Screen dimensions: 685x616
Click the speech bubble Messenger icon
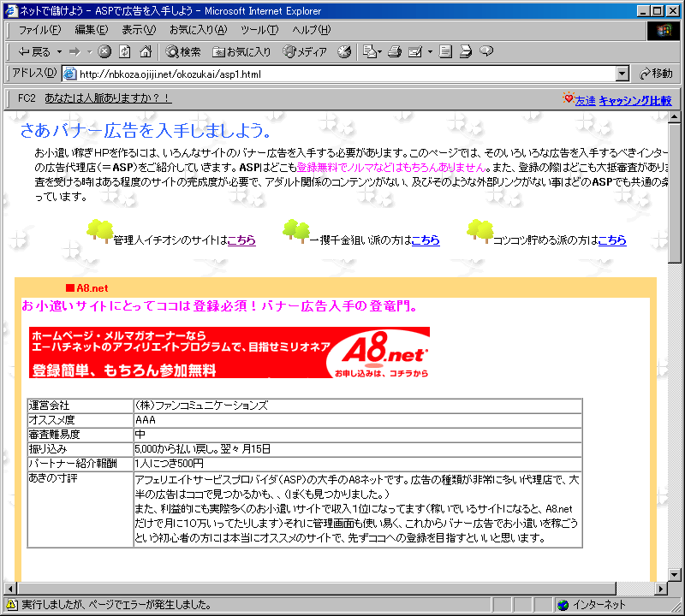[x=486, y=52]
